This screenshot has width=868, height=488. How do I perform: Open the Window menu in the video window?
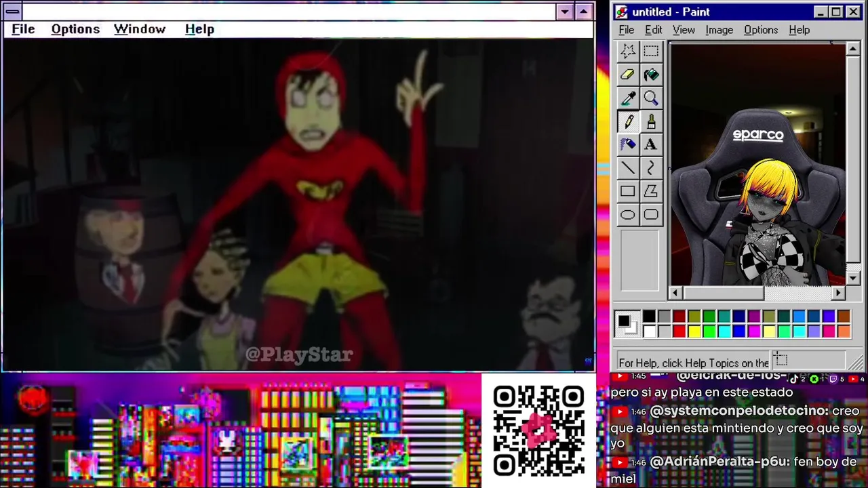pyautogui.click(x=140, y=29)
